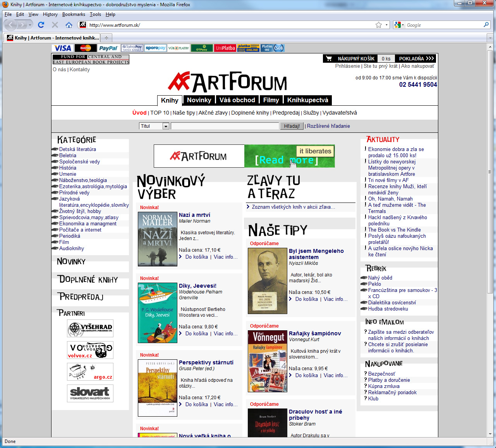Open the Prihlásenie login link

[x=348, y=66]
